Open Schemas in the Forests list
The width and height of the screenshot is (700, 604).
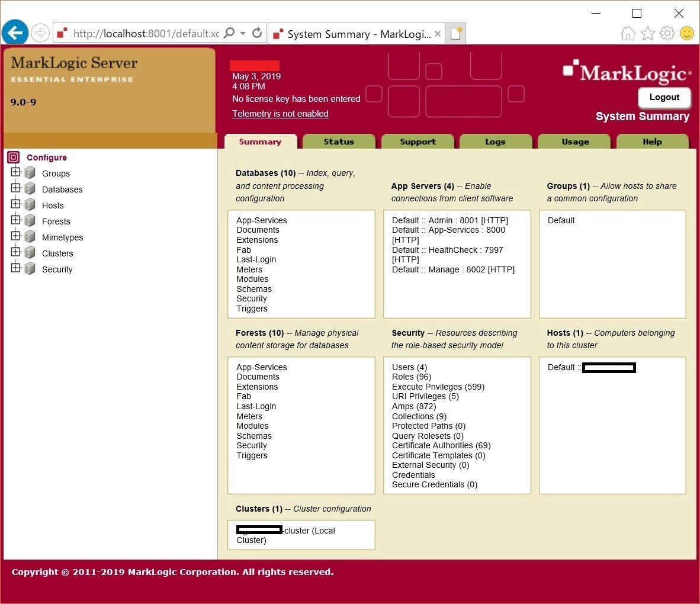254,436
